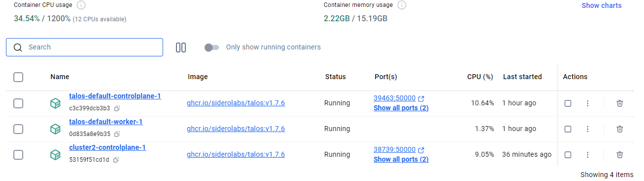The image size is (644, 181).
Task: Open the Show charts link
Action: 601,5
